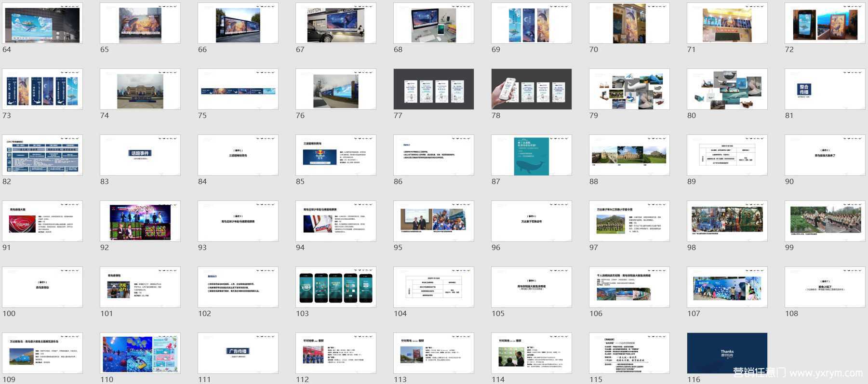This screenshot has width=868, height=384.
Task: Open slide 68 computer monitor mockup
Action: (434, 23)
